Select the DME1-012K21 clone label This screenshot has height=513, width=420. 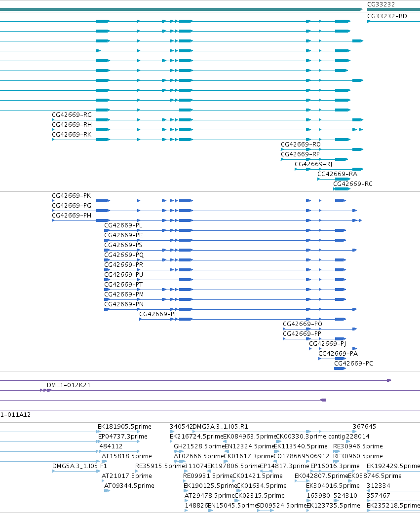point(69,385)
